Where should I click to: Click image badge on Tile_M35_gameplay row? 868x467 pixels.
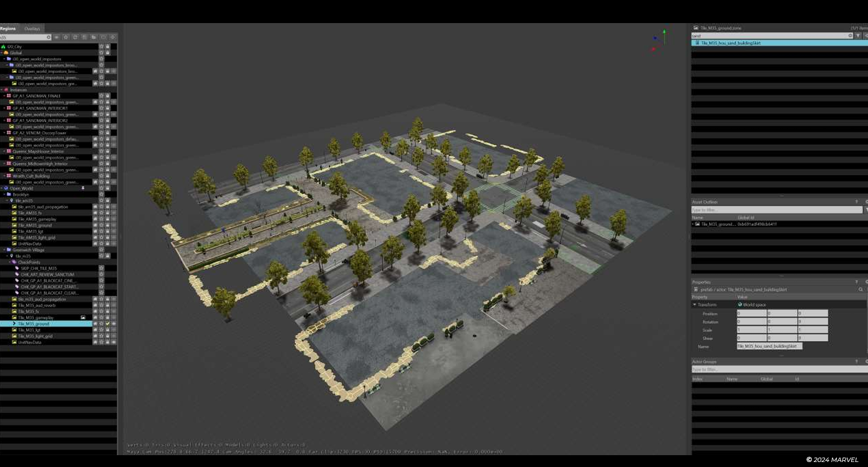point(83,317)
